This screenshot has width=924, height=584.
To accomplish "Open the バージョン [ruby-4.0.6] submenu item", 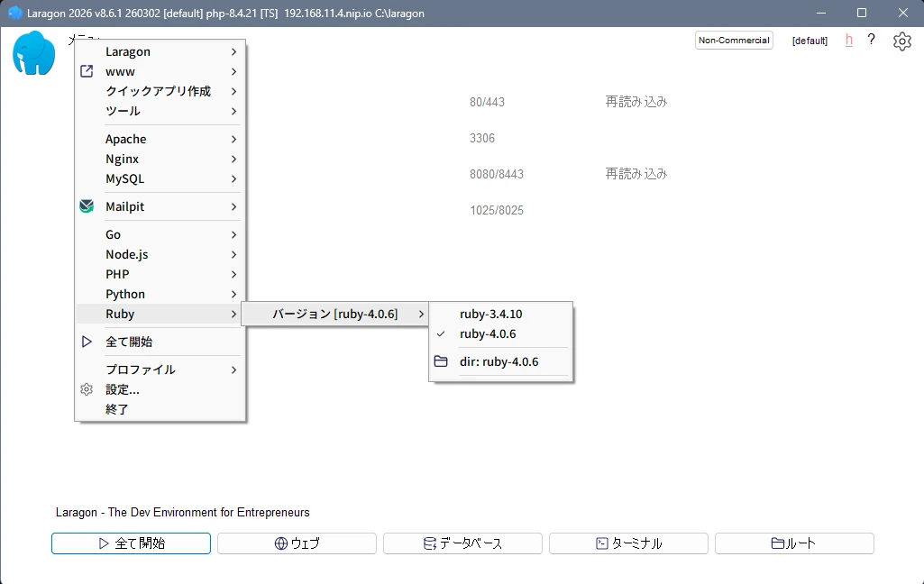I will coord(334,315).
